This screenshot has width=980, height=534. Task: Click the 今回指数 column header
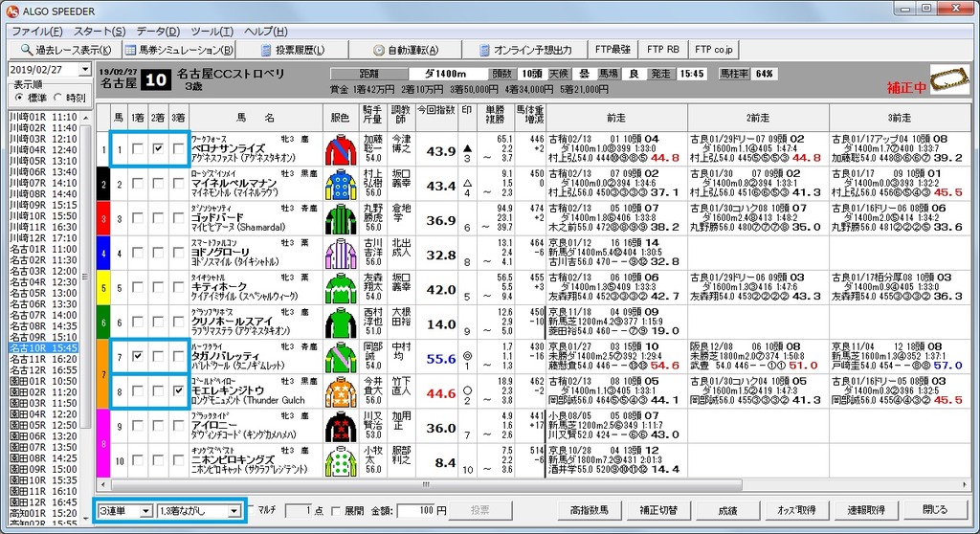pos(436,117)
